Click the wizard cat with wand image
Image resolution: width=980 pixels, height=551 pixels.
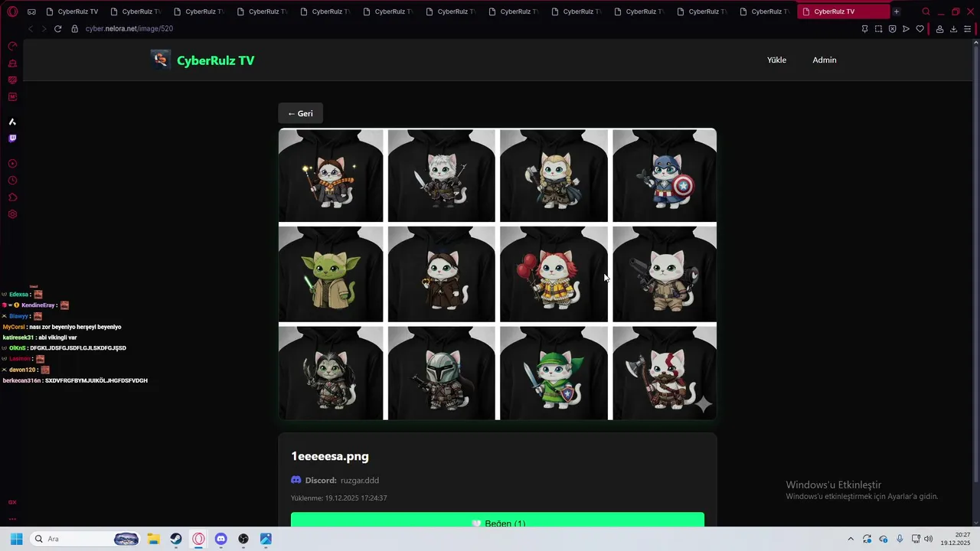tap(331, 175)
